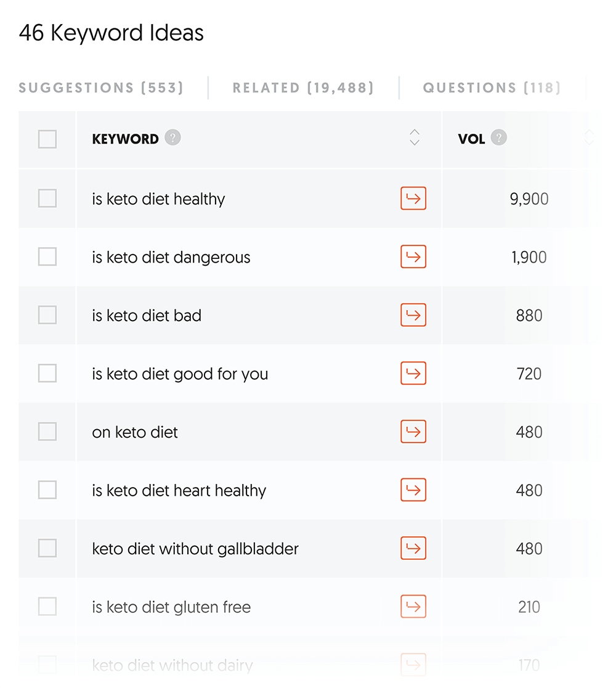Check the 'is keto diet healthy' row checkbox
The width and height of the screenshot is (616, 688).
[x=47, y=199]
